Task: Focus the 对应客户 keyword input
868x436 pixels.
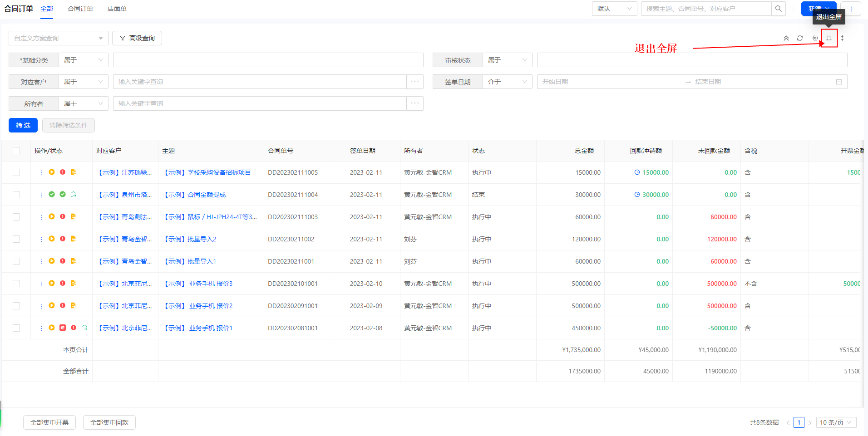Action: pyautogui.click(x=260, y=82)
